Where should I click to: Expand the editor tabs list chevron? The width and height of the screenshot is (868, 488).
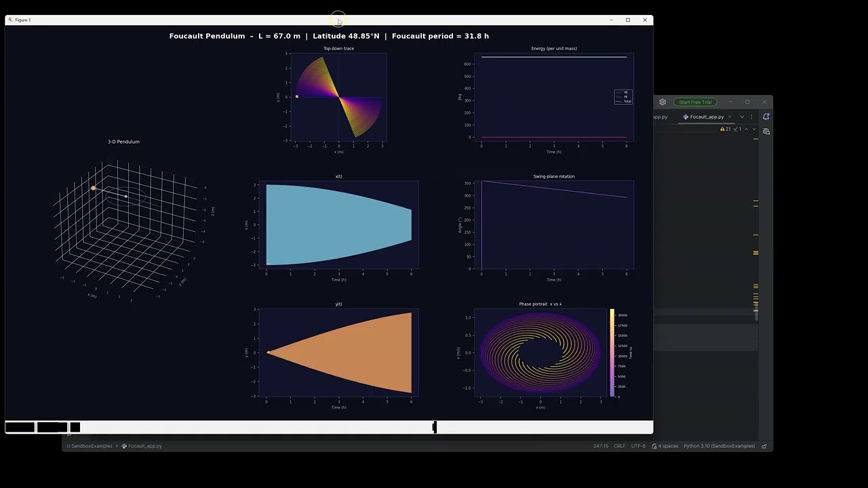tap(742, 117)
